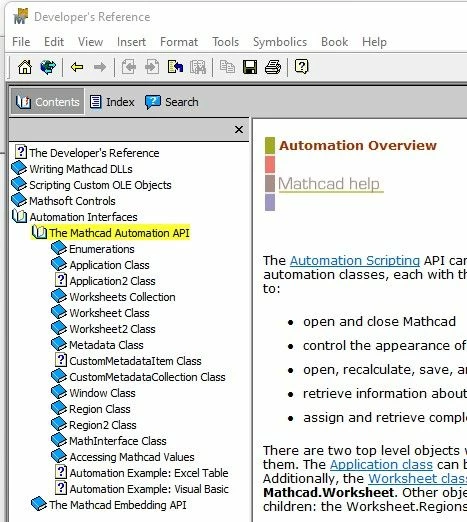The width and height of the screenshot is (467, 522).
Task: Expand the Metadata Class book icon
Action: pyautogui.click(x=59, y=344)
